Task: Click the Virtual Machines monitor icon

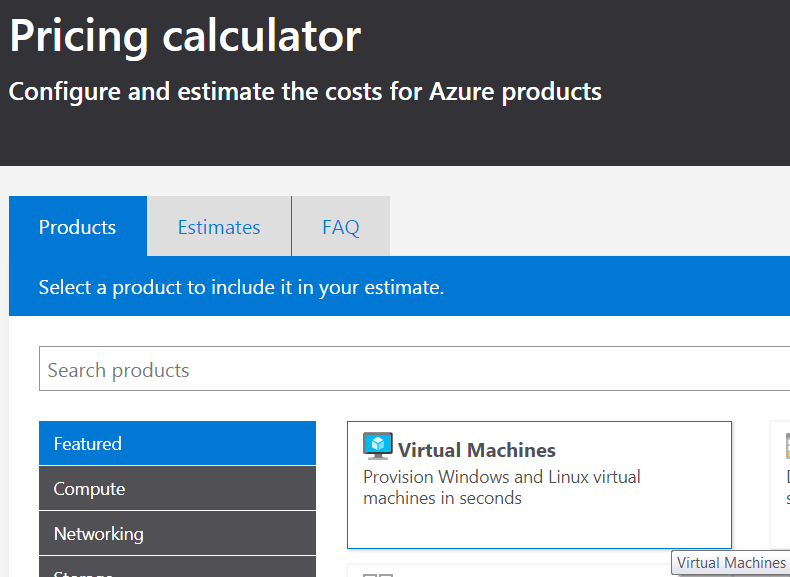Action: point(378,446)
